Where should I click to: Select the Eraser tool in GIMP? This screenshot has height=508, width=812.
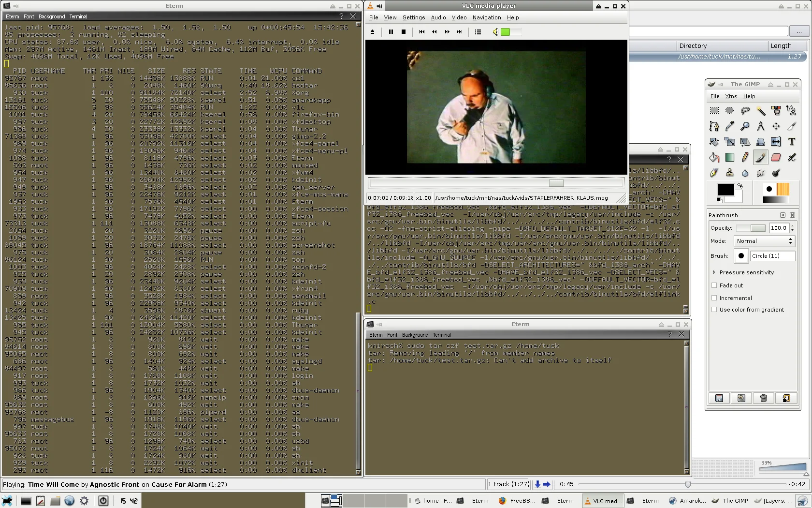click(x=776, y=157)
